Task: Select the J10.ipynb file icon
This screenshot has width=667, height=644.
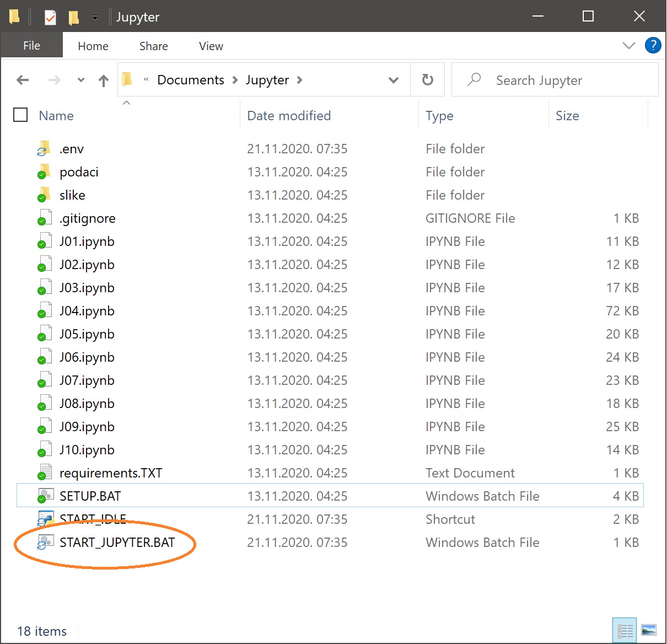Action: tap(44, 449)
